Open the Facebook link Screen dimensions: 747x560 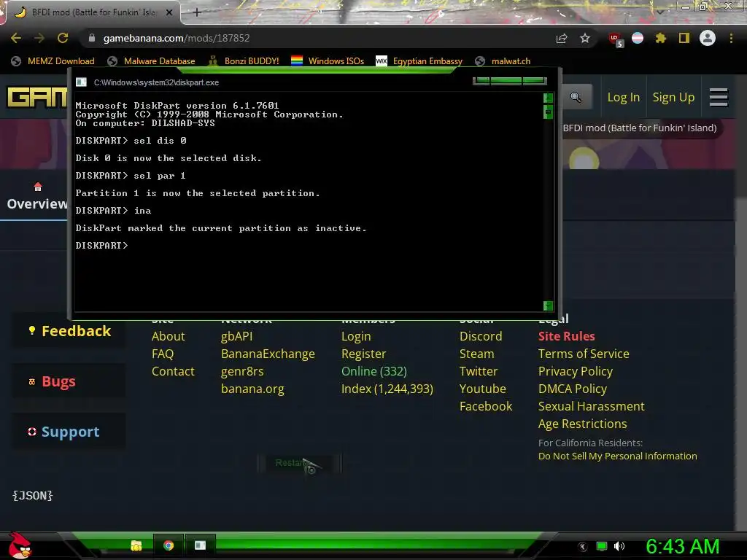486,406
